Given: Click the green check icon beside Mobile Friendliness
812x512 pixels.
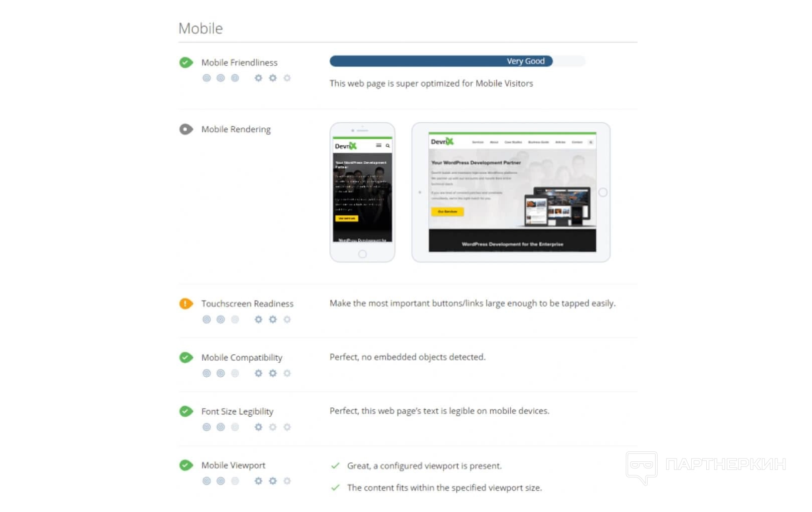Looking at the screenshot, I should [186, 63].
